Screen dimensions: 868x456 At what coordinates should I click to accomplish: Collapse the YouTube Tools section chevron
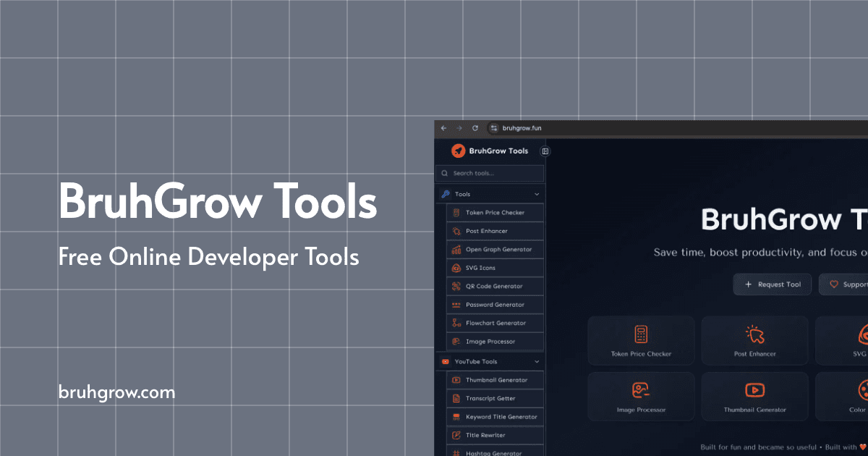click(537, 361)
